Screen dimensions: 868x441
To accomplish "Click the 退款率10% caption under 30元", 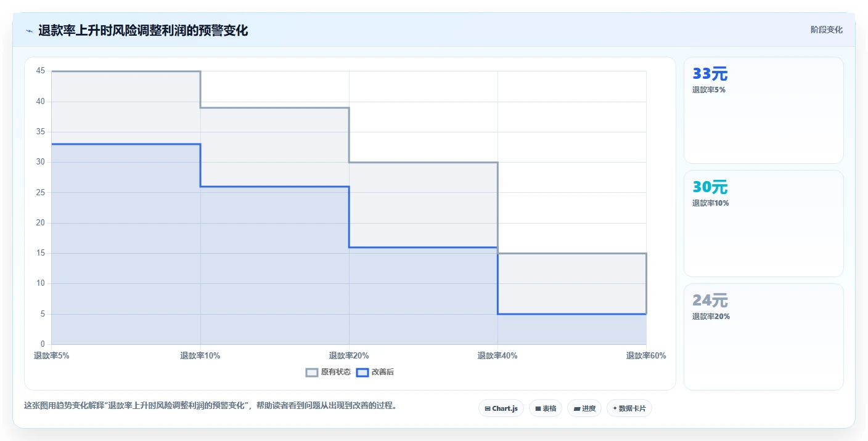I will click(711, 203).
